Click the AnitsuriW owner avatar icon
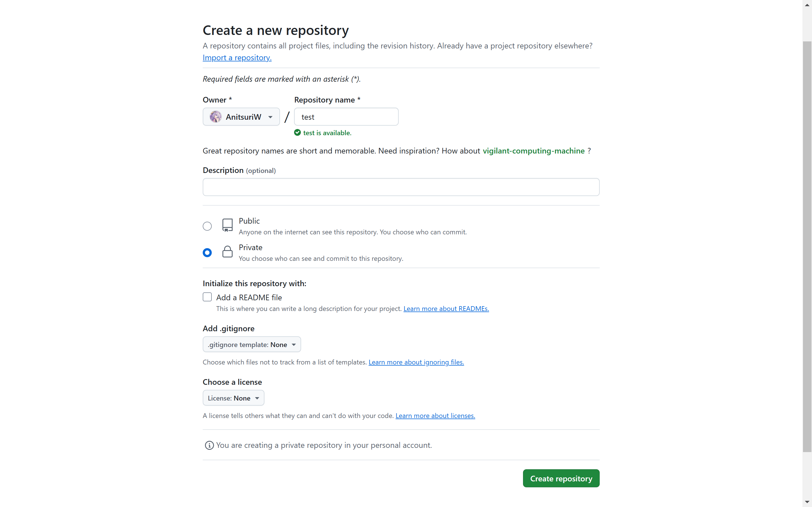Screen dimensions: 812x507 215,117
